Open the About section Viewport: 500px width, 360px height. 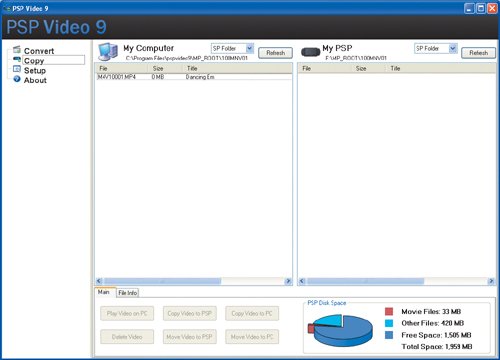click(35, 80)
